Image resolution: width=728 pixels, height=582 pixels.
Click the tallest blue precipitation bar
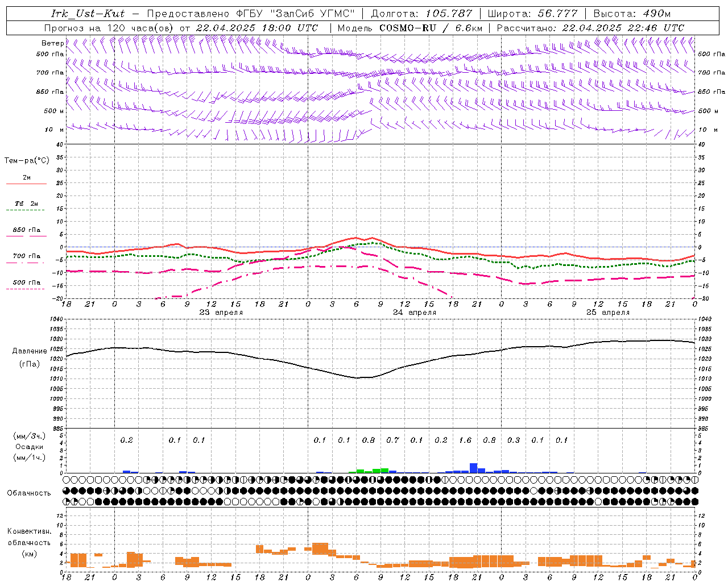coord(473,468)
